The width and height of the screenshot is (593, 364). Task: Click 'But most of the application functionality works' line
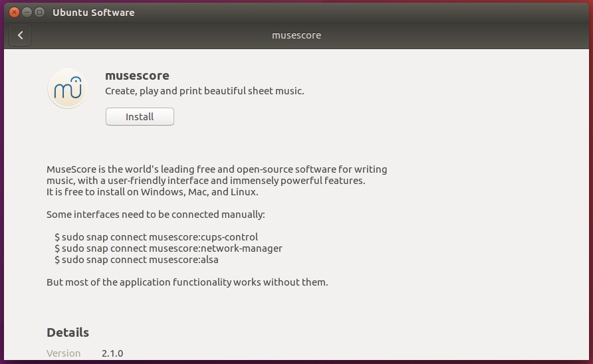pos(187,282)
